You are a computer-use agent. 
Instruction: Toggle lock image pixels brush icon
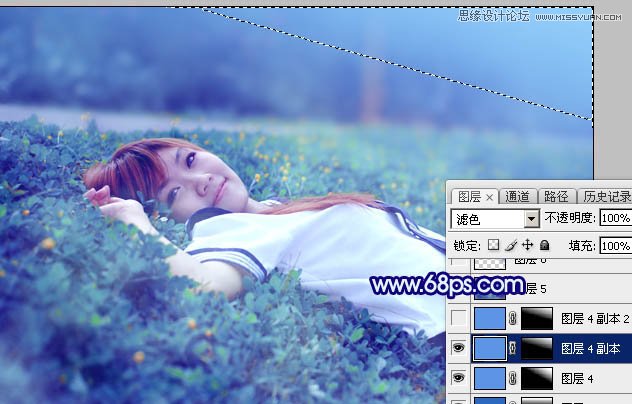(x=511, y=245)
